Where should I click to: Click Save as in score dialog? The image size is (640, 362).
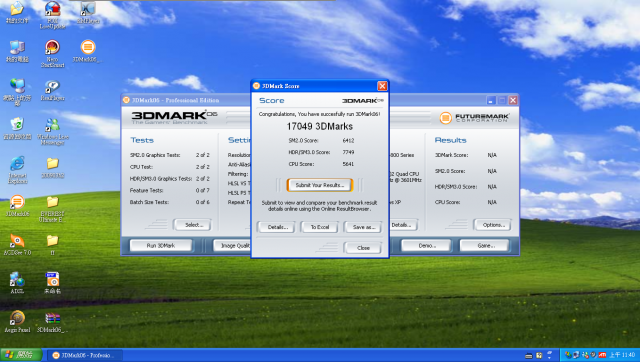(x=363, y=227)
